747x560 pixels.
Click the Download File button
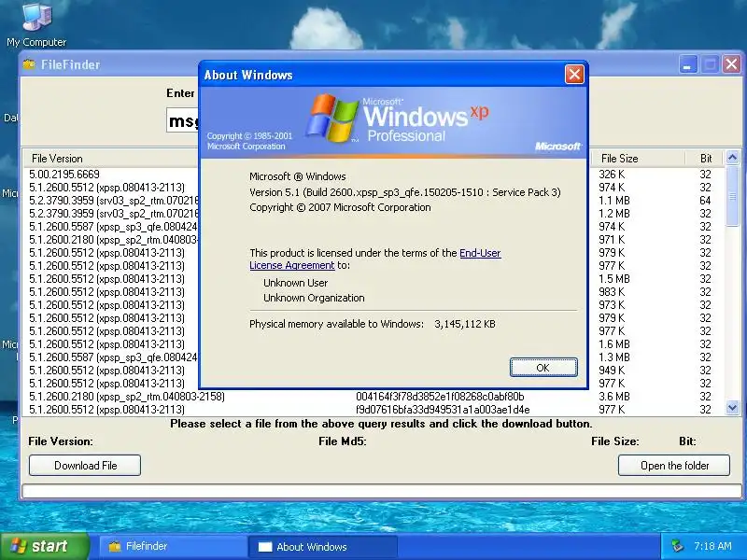[x=85, y=465]
